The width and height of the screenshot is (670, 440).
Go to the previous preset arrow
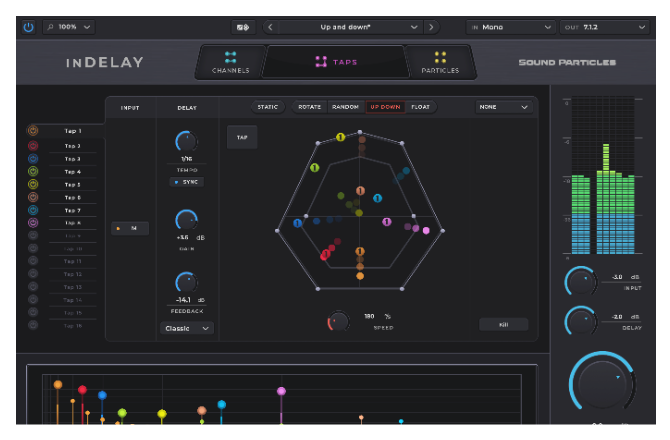pos(271,27)
